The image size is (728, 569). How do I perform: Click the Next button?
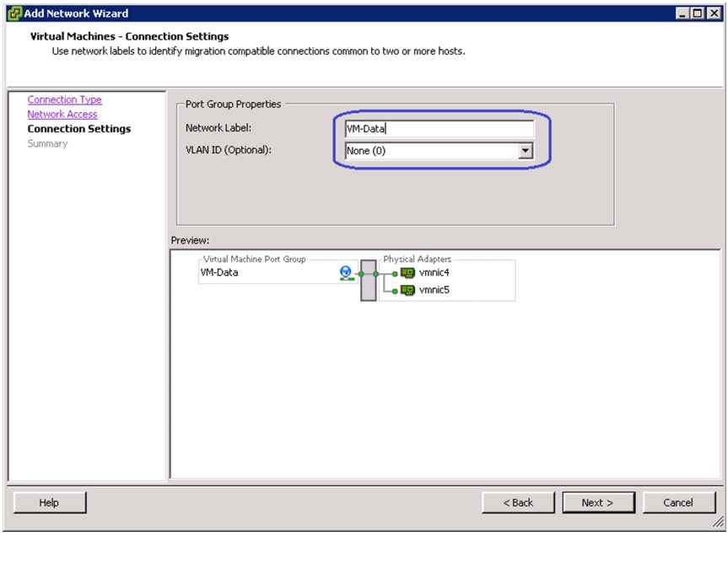point(598,502)
